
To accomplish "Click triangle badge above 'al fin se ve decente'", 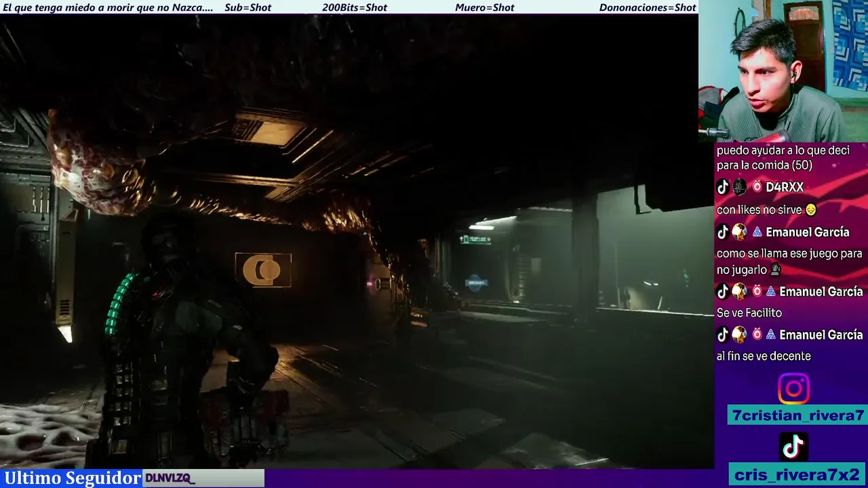I will pyautogui.click(x=770, y=335).
